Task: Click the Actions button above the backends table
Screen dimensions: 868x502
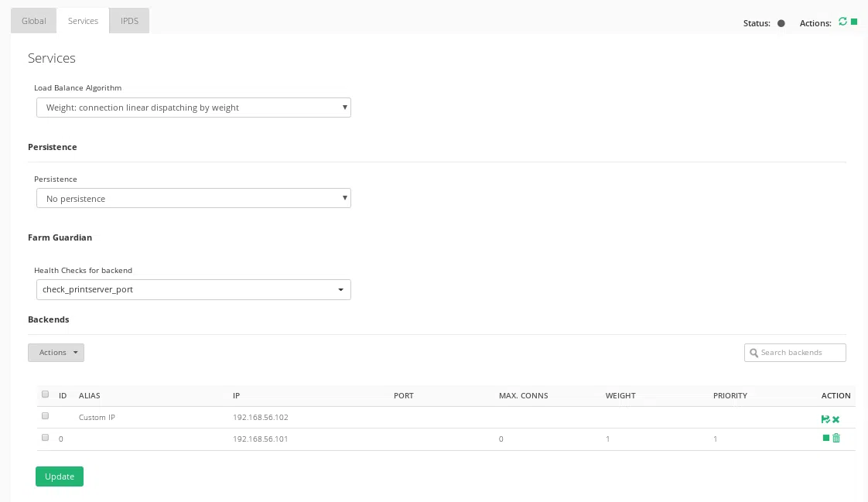Action: [x=53, y=353]
